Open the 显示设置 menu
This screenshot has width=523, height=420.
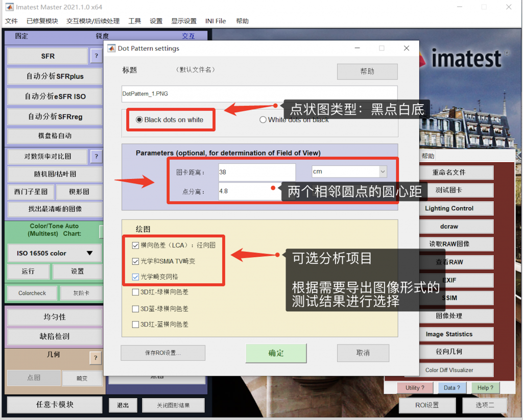click(x=184, y=21)
